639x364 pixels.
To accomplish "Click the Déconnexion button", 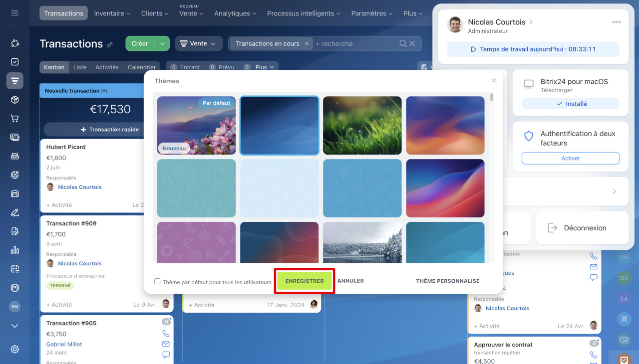I will (582, 228).
